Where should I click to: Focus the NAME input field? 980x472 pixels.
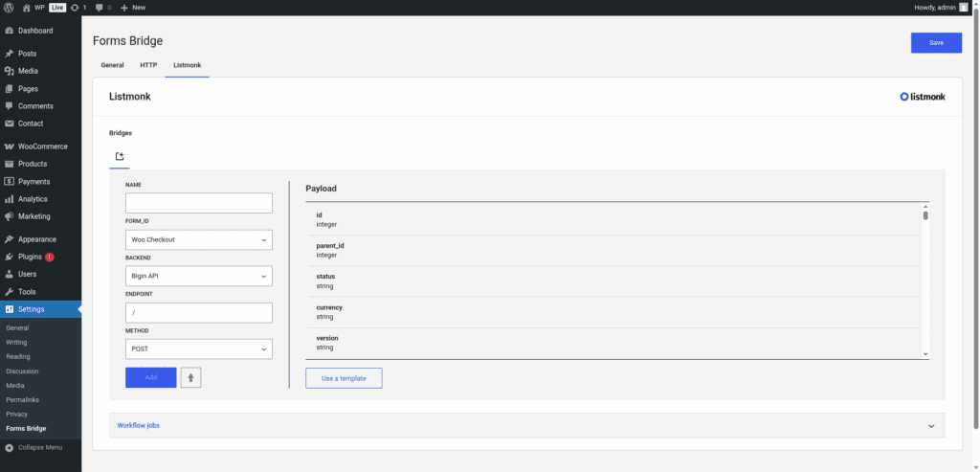point(199,203)
